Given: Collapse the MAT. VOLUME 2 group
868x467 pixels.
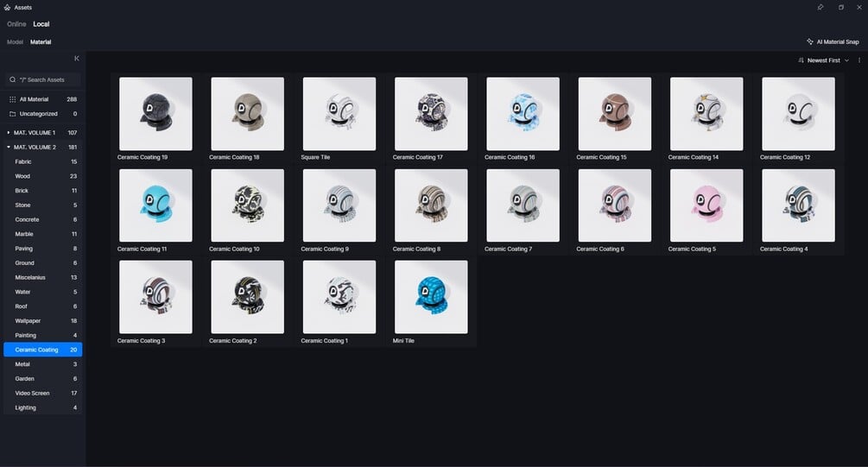Looking at the screenshot, I should (x=9, y=148).
